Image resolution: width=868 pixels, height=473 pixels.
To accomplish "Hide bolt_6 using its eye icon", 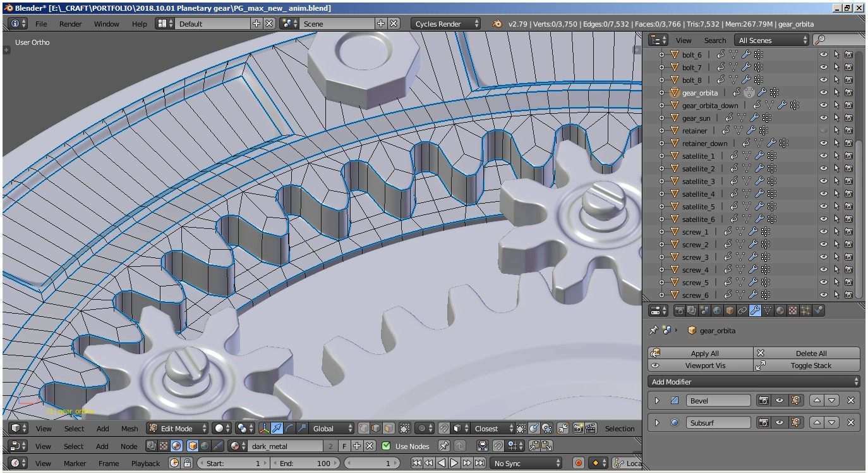I will pos(824,55).
